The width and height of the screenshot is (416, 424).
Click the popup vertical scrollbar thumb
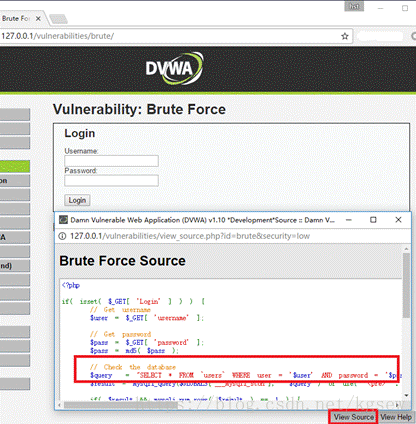point(406,285)
